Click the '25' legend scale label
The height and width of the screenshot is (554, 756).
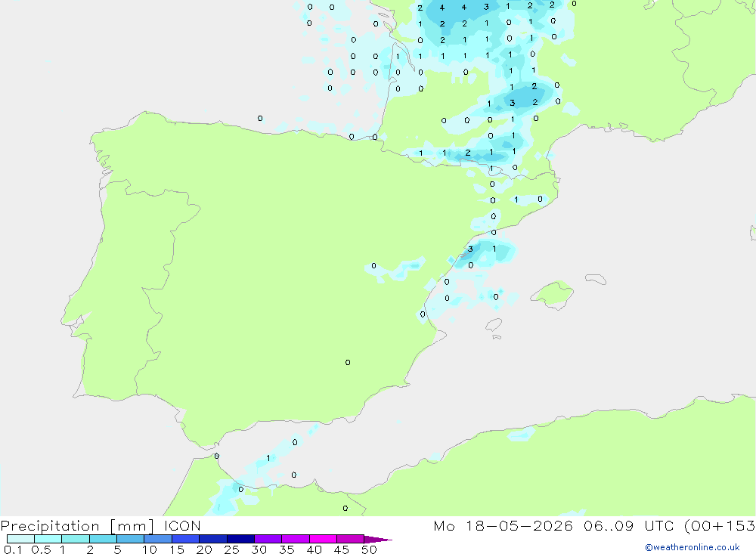click(231, 549)
